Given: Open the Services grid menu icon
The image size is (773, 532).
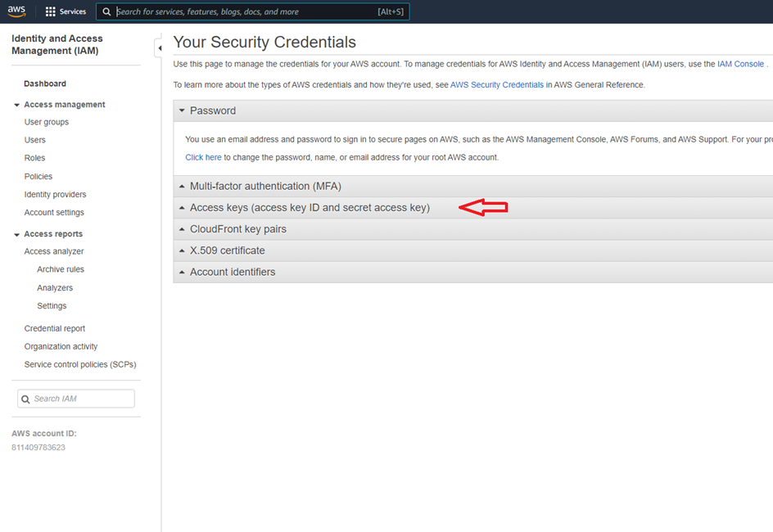Looking at the screenshot, I should coord(51,11).
